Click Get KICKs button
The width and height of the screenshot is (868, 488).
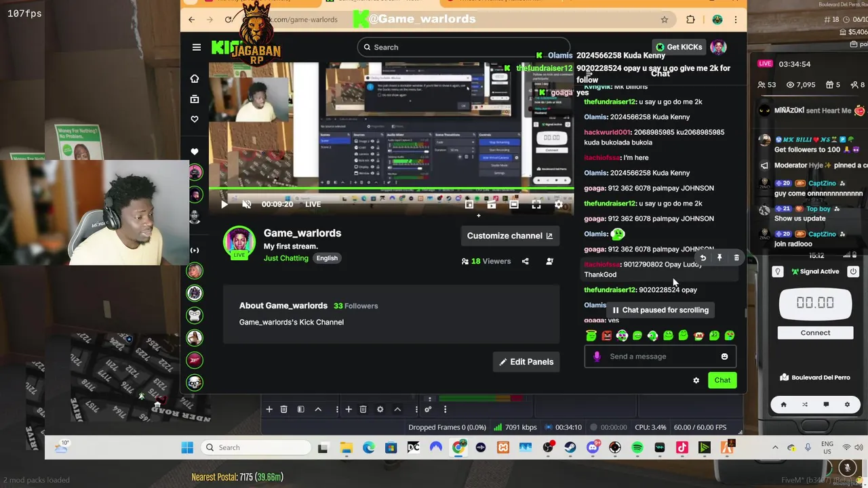[679, 47]
